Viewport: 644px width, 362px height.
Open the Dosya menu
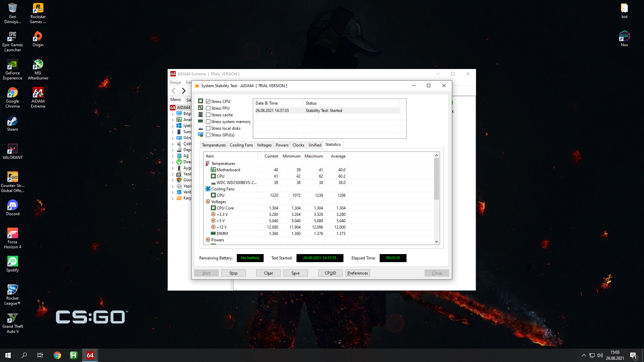[x=175, y=82]
